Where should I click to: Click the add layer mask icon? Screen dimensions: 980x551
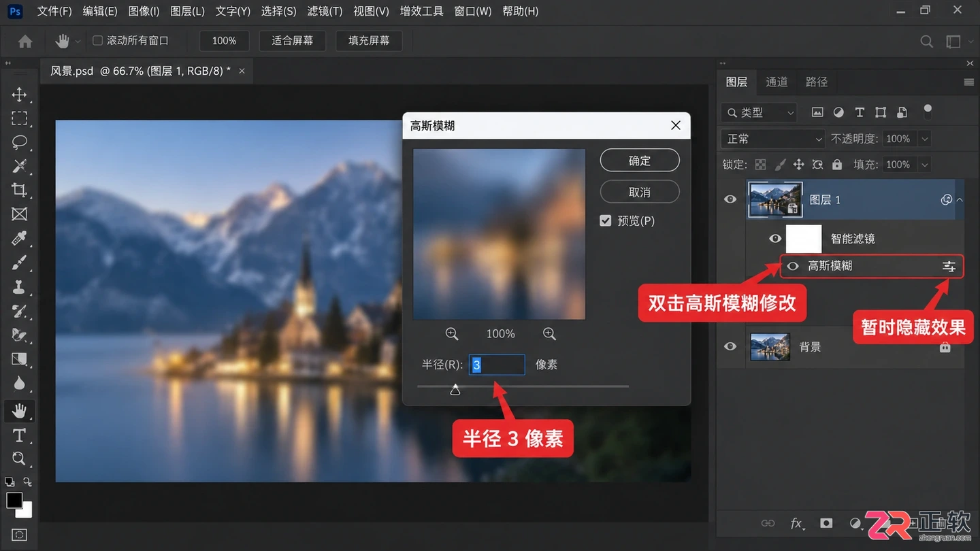tap(826, 523)
